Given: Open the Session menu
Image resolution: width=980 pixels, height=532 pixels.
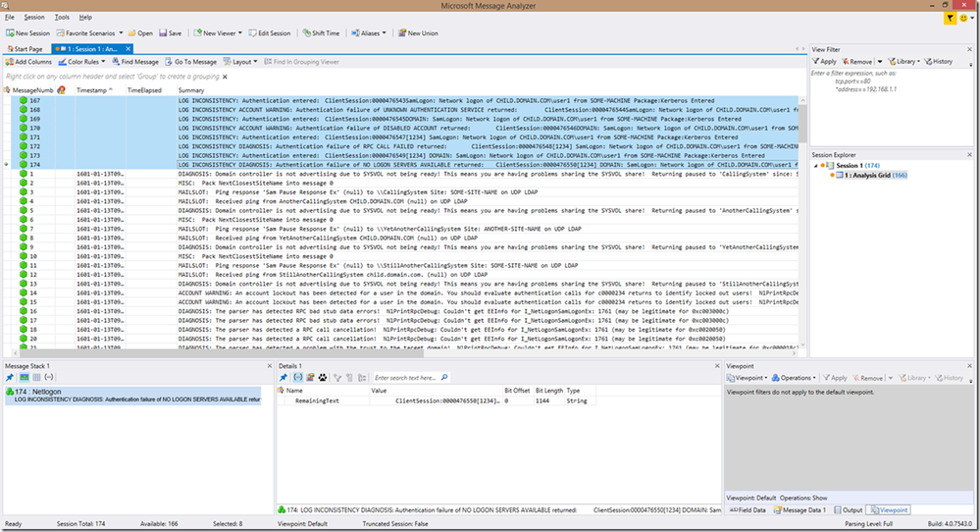Looking at the screenshot, I should (33, 18).
